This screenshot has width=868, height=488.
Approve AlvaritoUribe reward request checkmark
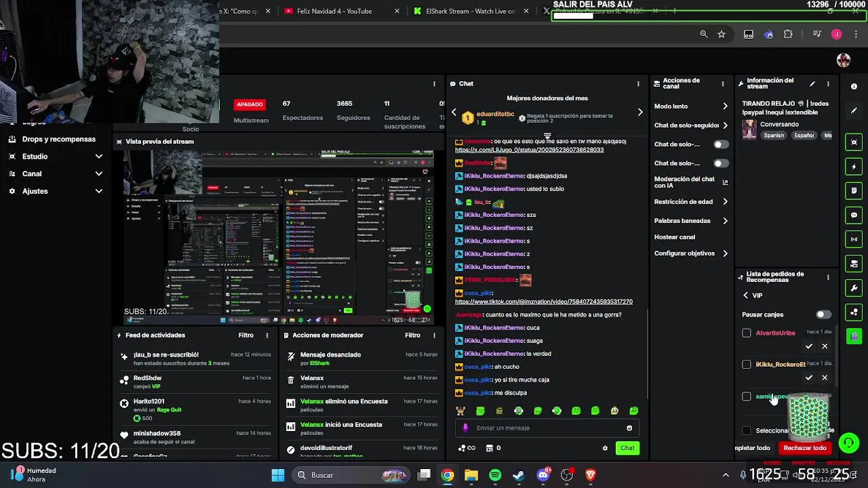809,346
